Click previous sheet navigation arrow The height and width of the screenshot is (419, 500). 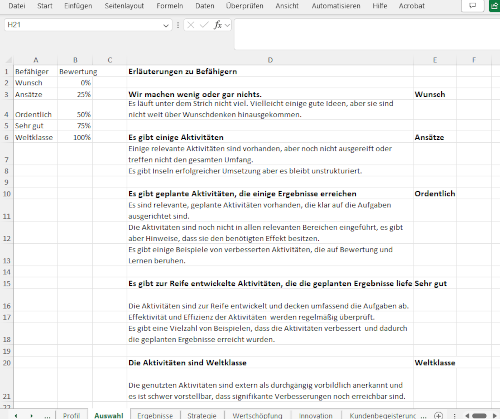coord(16,416)
